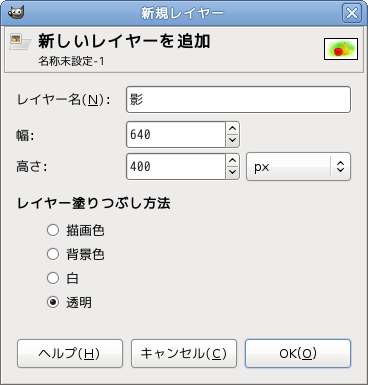The image size is (368, 385).
Task: Select the 描画色 fill radio button
Action: pos(53,230)
